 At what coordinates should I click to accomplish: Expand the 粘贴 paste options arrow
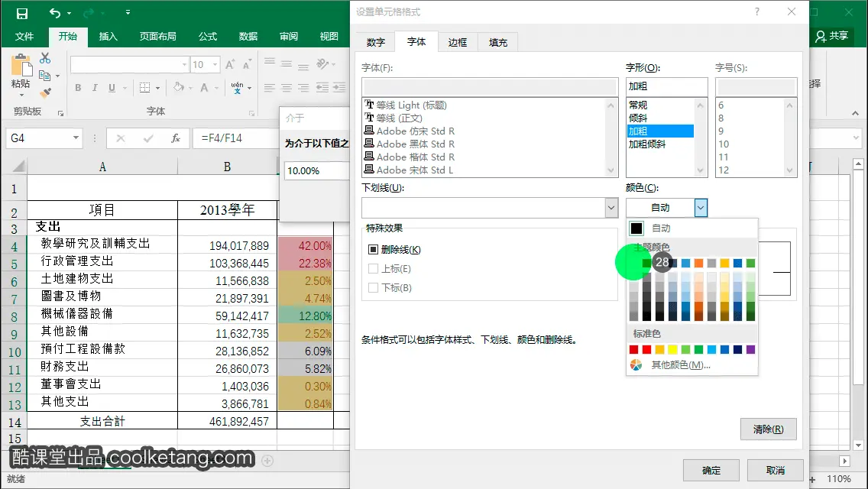21,95
